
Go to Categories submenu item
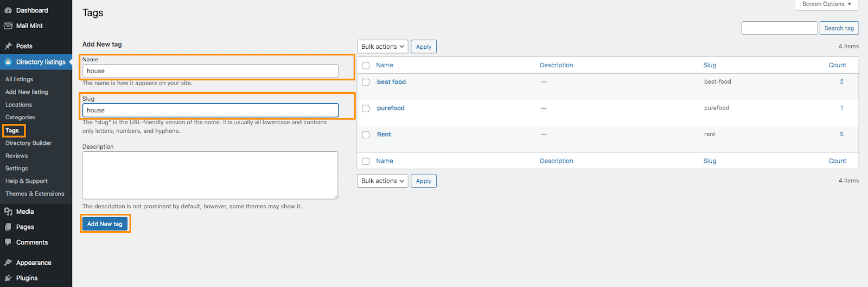20,117
